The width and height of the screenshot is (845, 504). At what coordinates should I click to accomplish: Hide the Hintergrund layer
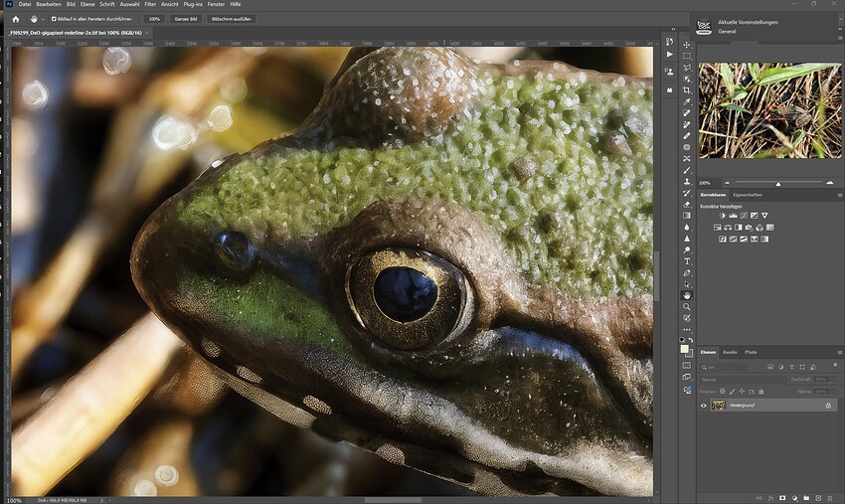pyautogui.click(x=703, y=406)
